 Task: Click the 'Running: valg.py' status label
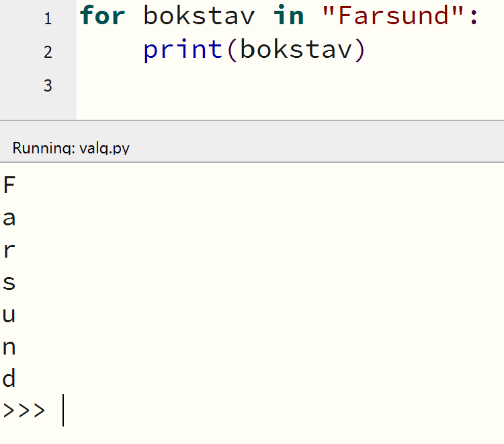[71, 148]
